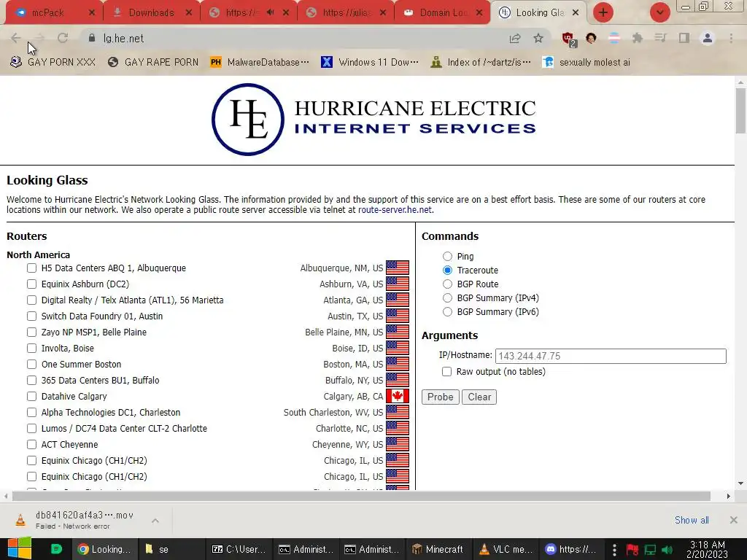Select BGP Summary (IPv4) radio button
The width and height of the screenshot is (747, 560).
pos(447,298)
